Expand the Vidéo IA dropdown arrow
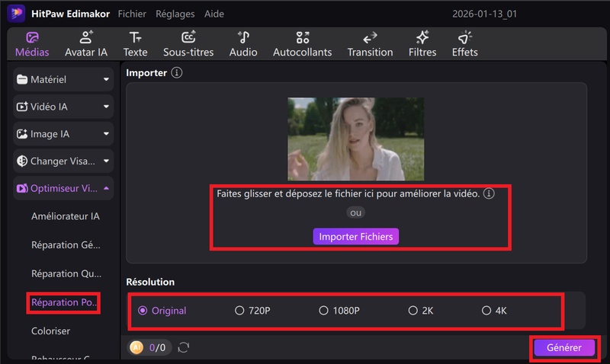The image size is (610, 364). pos(106,107)
